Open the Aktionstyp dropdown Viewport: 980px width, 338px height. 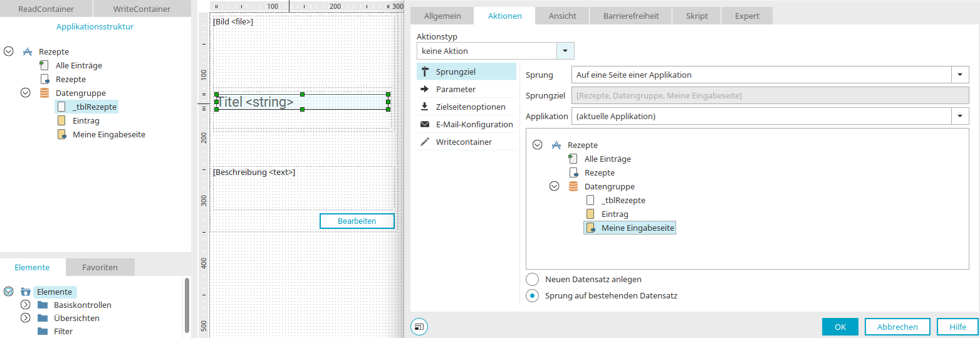pos(565,51)
